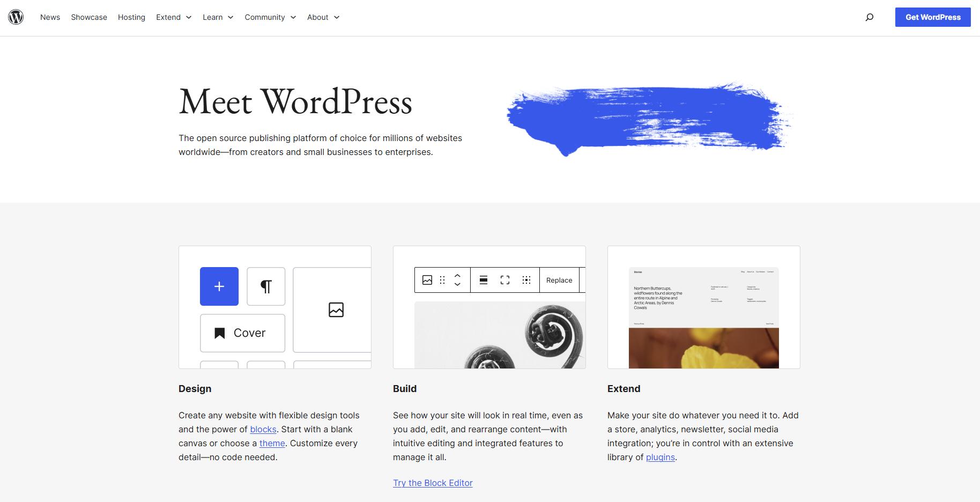Expand the Learn menu chevron
The height and width of the screenshot is (502, 980).
[231, 17]
